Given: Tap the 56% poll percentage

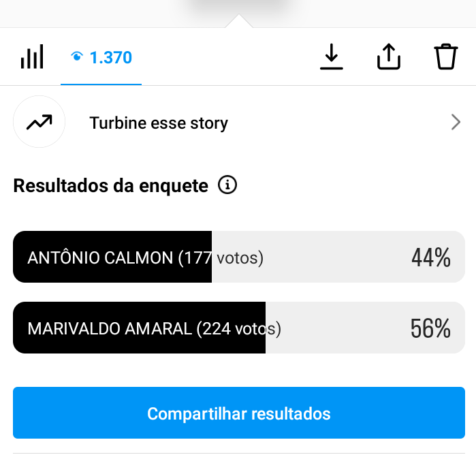Looking at the screenshot, I should [430, 329].
